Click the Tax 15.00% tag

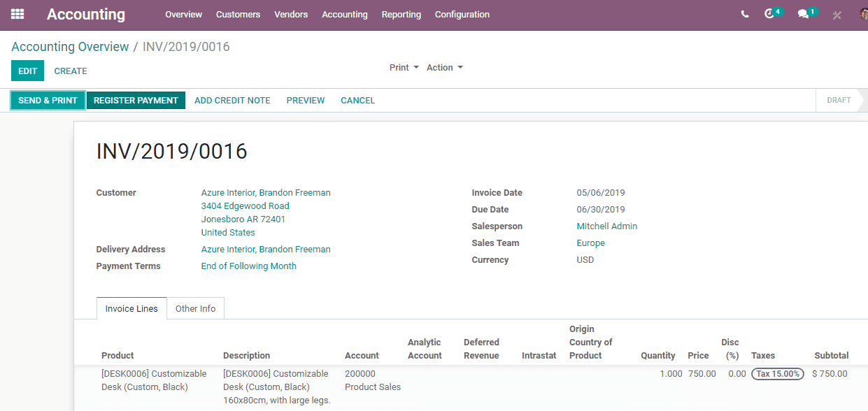[x=778, y=374]
